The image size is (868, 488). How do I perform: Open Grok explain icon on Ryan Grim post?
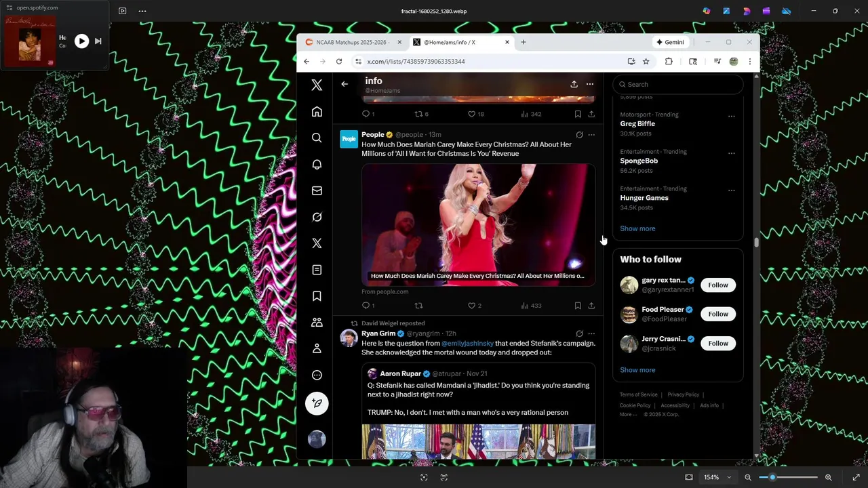579,333
